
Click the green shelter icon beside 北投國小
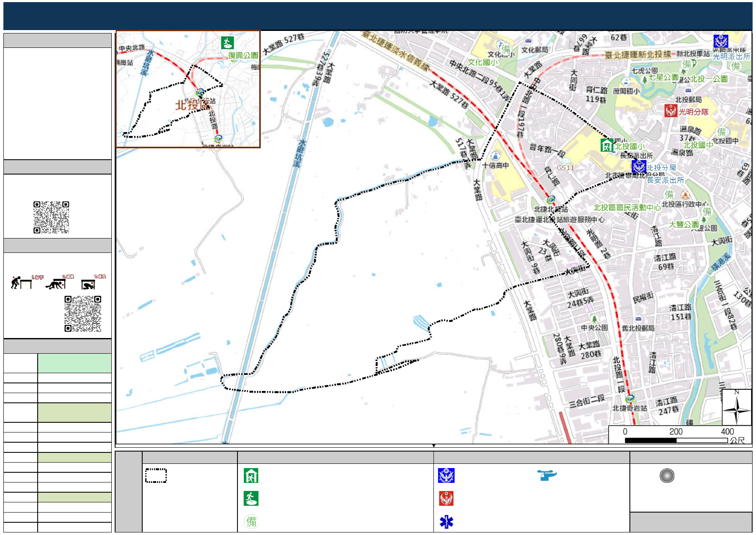[x=607, y=145]
